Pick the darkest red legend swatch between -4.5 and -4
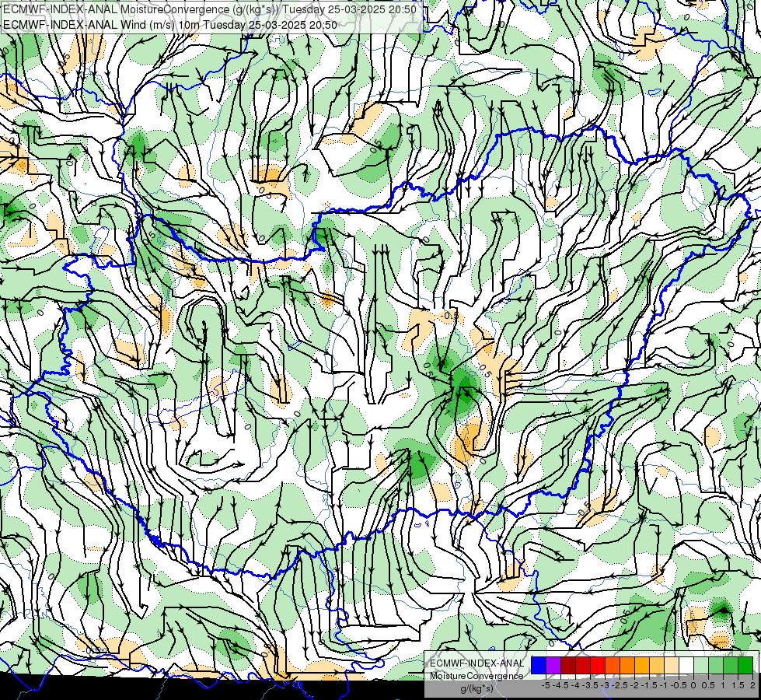The height and width of the screenshot is (700, 761). 568,665
